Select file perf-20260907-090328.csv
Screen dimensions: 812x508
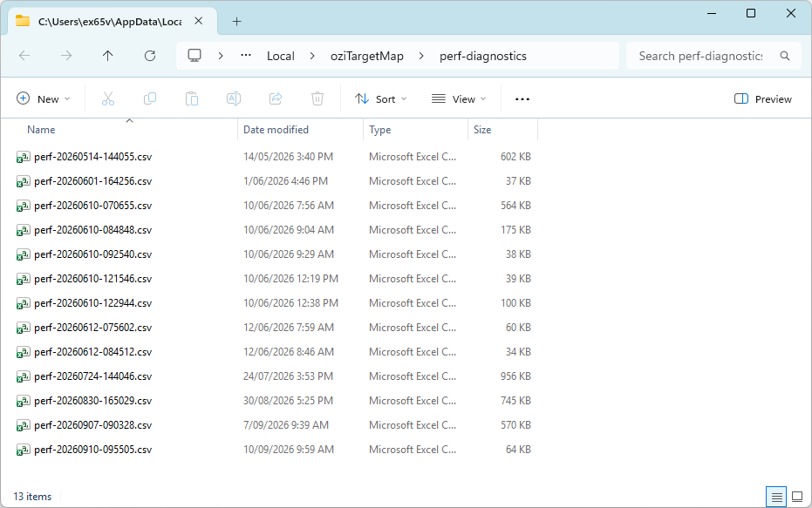(92, 425)
